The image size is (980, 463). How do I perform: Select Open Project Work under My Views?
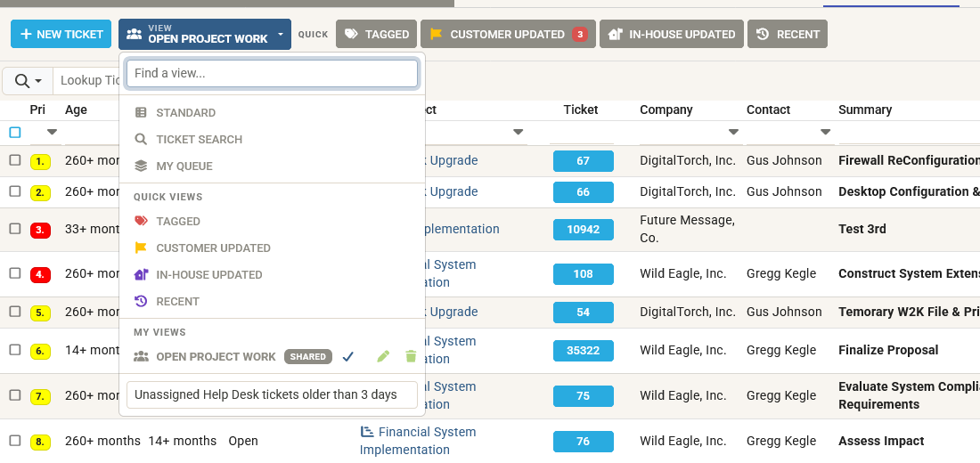click(216, 357)
